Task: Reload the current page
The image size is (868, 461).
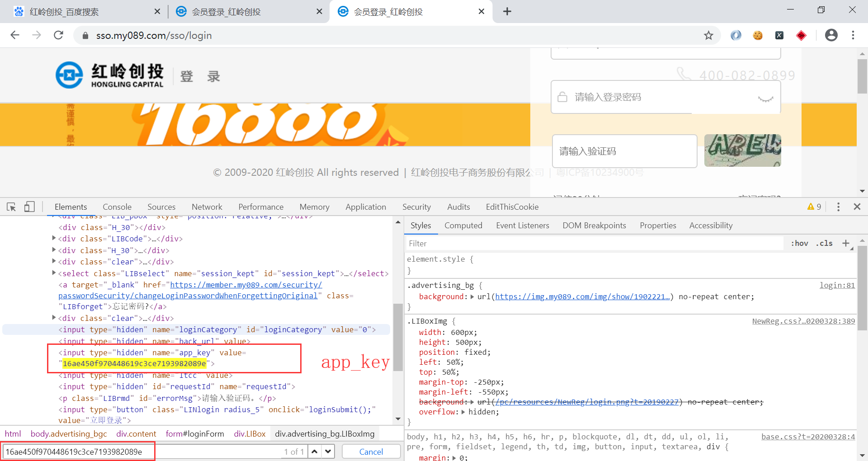Action: [58, 35]
